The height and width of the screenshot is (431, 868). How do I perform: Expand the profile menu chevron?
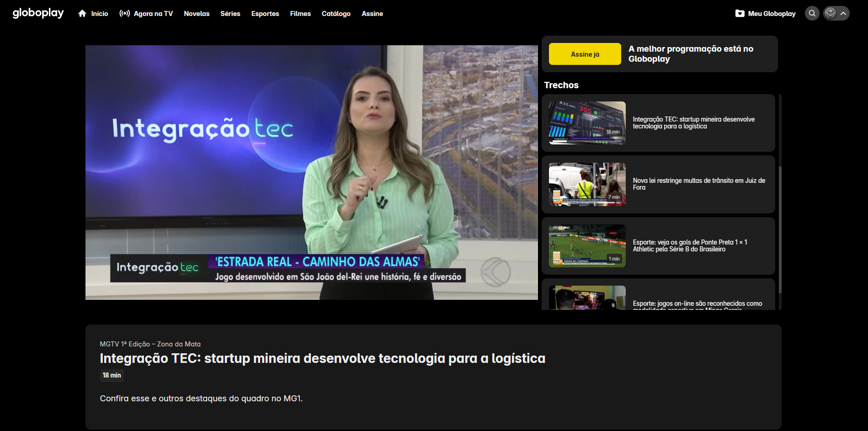(843, 13)
